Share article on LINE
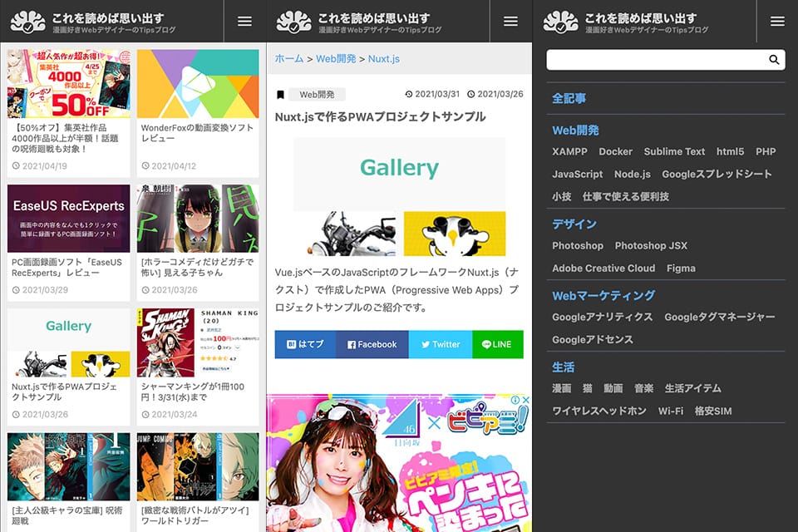 coord(498,344)
